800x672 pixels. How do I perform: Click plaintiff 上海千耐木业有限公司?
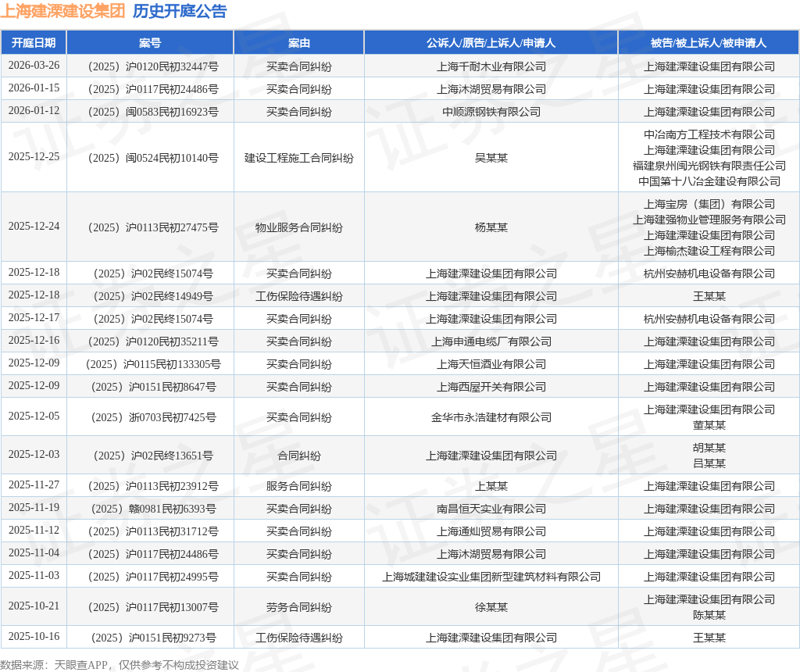(x=491, y=67)
